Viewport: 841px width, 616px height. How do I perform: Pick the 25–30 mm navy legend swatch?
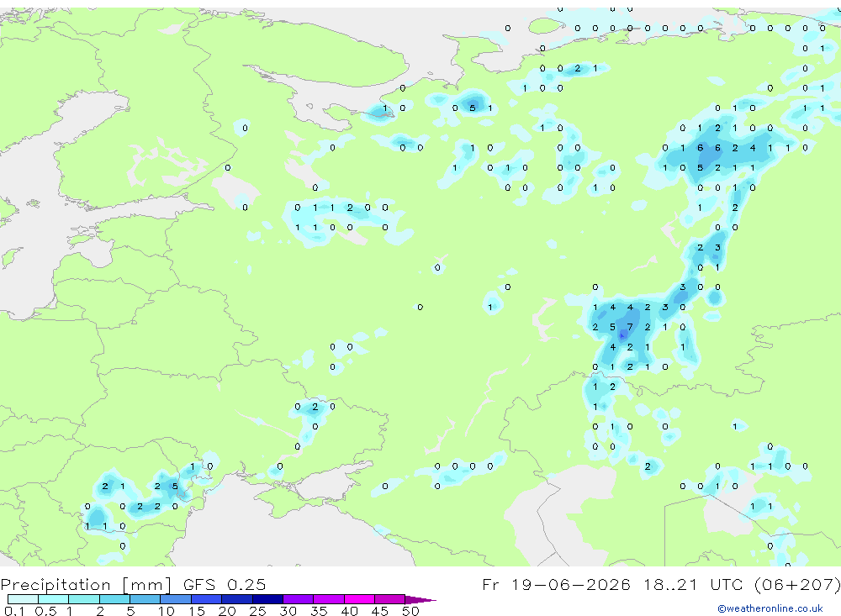pyautogui.click(x=267, y=599)
